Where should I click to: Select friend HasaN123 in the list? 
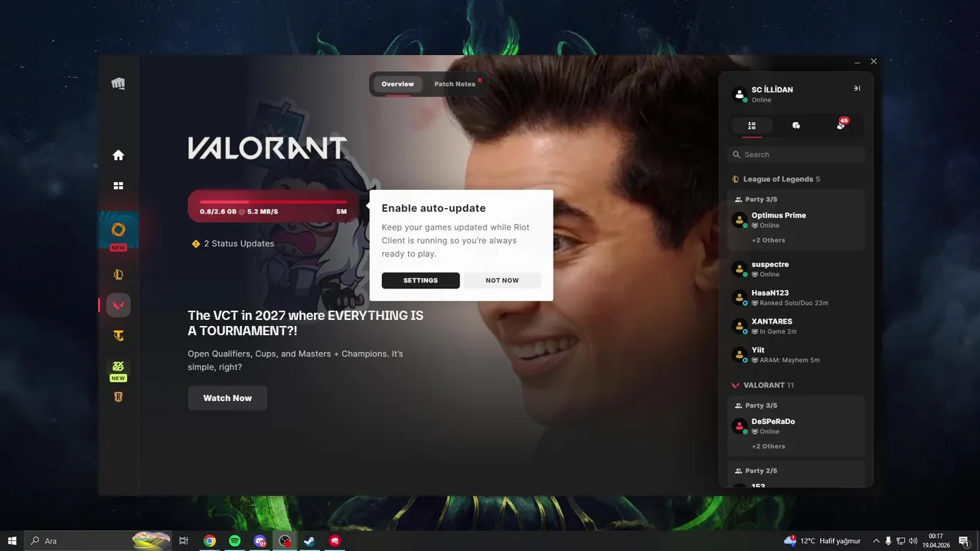[796, 298]
